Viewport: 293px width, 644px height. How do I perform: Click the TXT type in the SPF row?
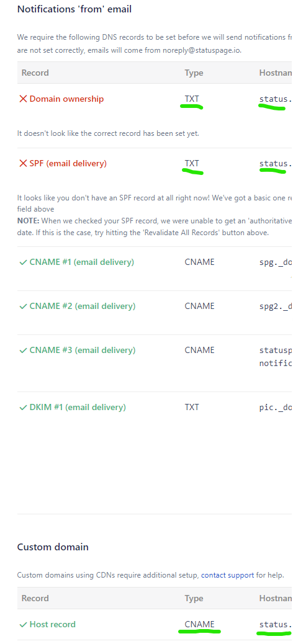click(192, 163)
